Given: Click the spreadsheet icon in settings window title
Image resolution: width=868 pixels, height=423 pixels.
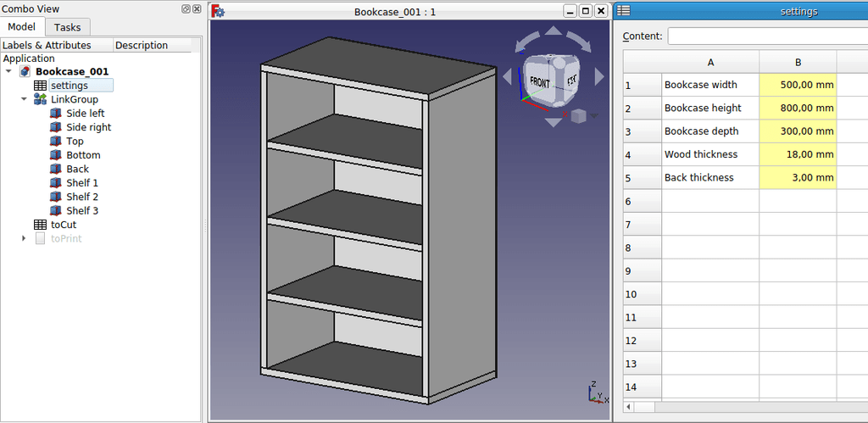Looking at the screenshot, I should (x=623, y=10).
